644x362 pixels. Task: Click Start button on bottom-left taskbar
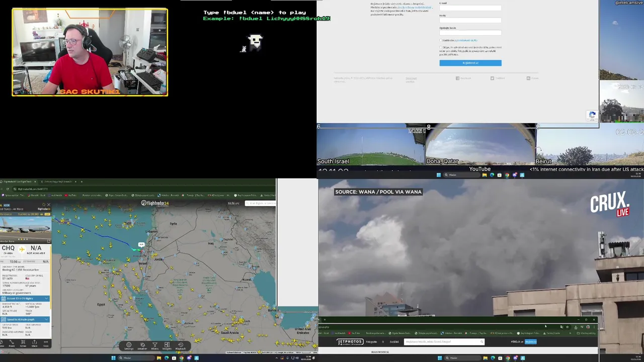click(x=114, y=358)
